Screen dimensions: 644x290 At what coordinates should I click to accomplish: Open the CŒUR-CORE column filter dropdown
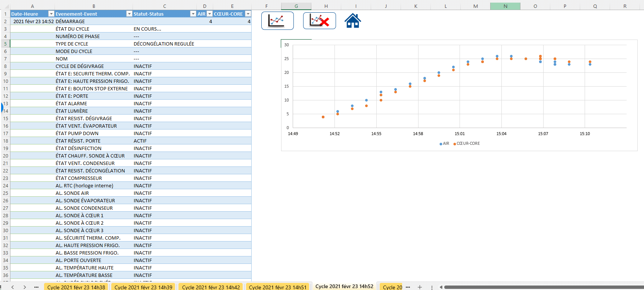pos(248,14)
